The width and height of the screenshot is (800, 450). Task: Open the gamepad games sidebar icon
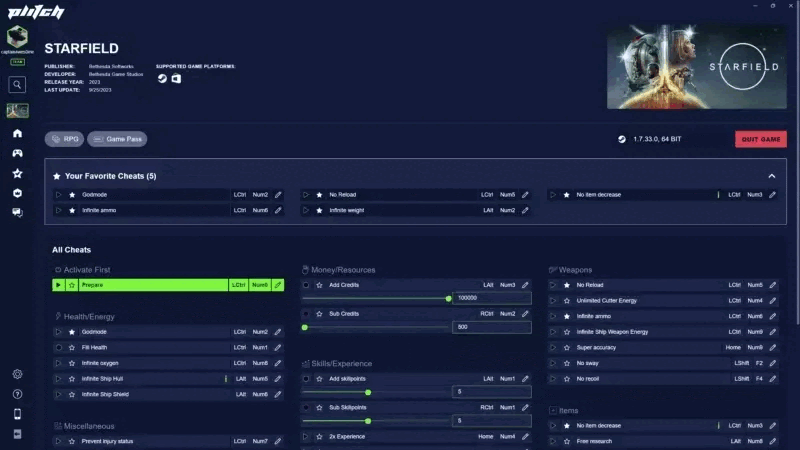[17, 153]
